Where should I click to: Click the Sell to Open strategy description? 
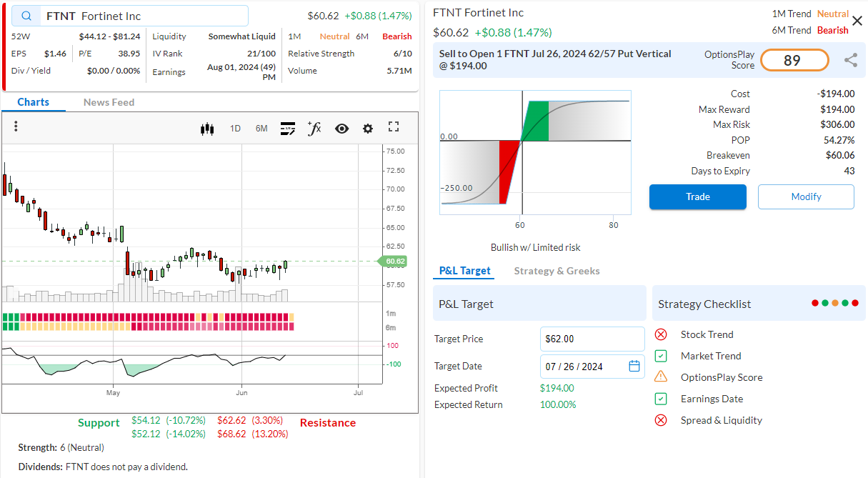[555, 59]
